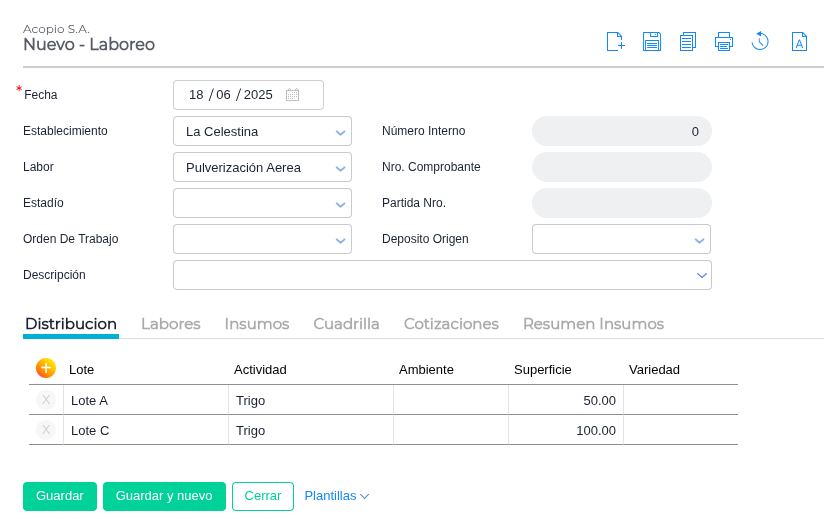Click the Guardar button
The image size is (824, 519).
point(60,496)
